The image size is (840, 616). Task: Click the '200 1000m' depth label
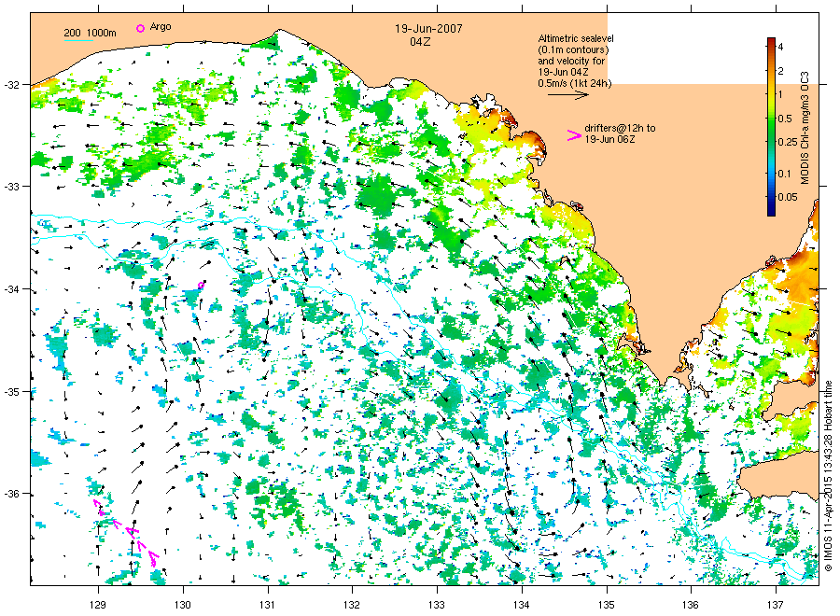click(90, 33)
